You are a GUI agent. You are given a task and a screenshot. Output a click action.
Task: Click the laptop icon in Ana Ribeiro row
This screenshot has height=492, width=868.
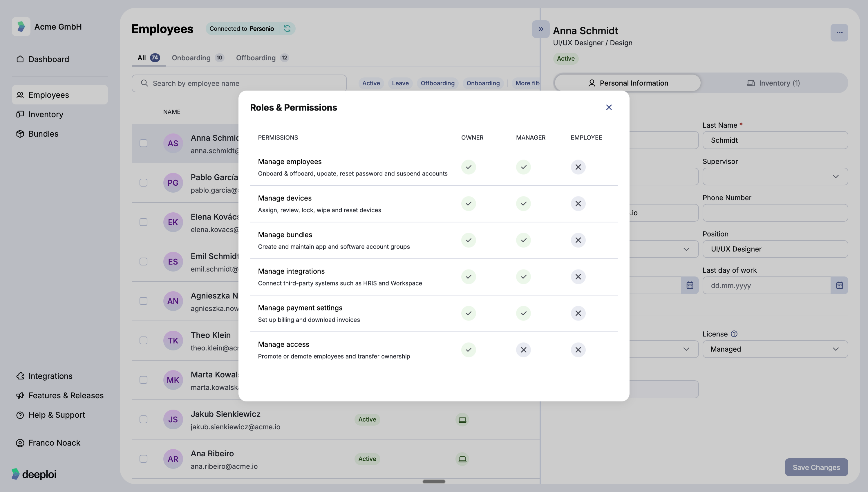click(x=462, y=459)
